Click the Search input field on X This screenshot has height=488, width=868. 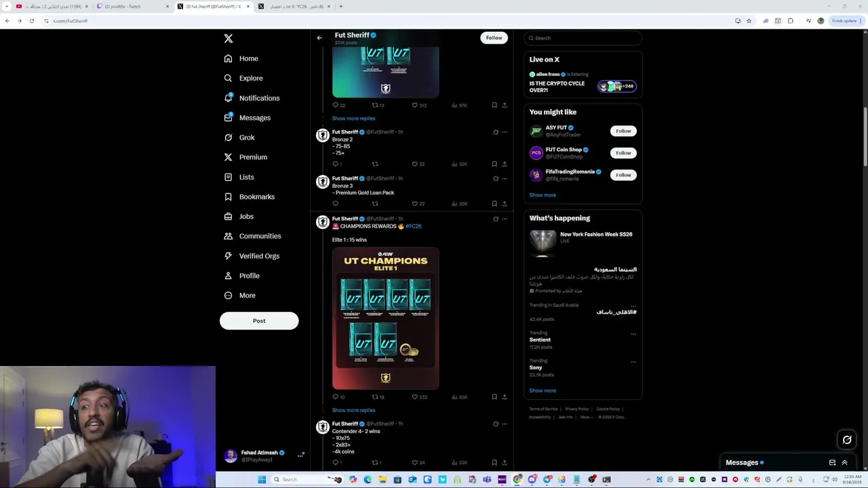click(x=583, y=38)
